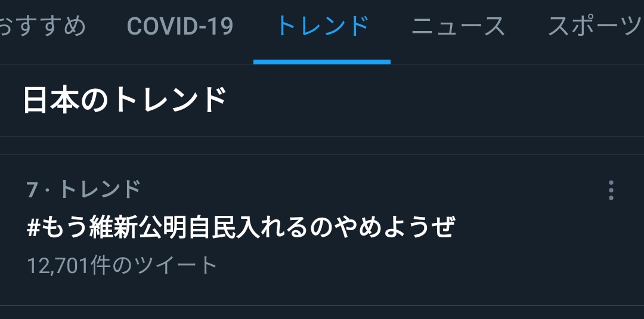Go to the ニュース tab
644x319 pixels.
pos(458,26)
